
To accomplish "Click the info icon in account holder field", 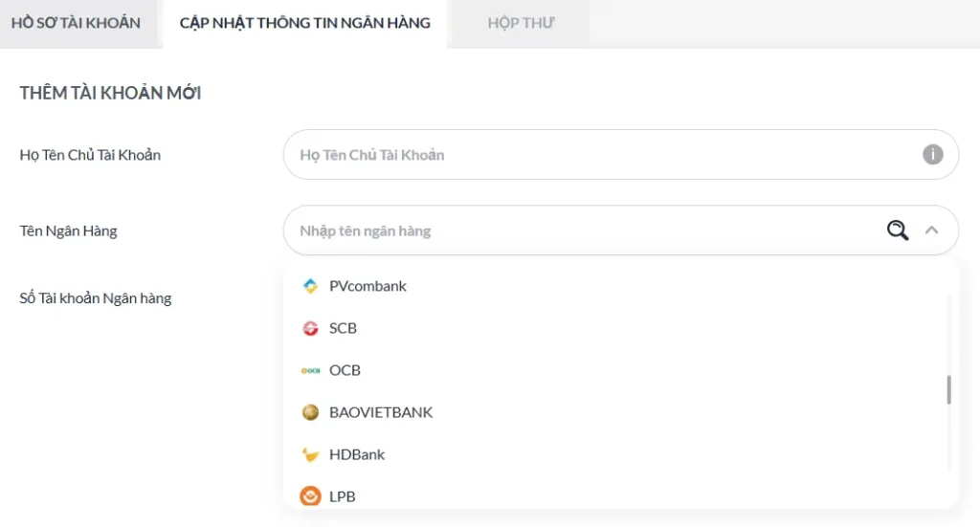I will point(932,154).
